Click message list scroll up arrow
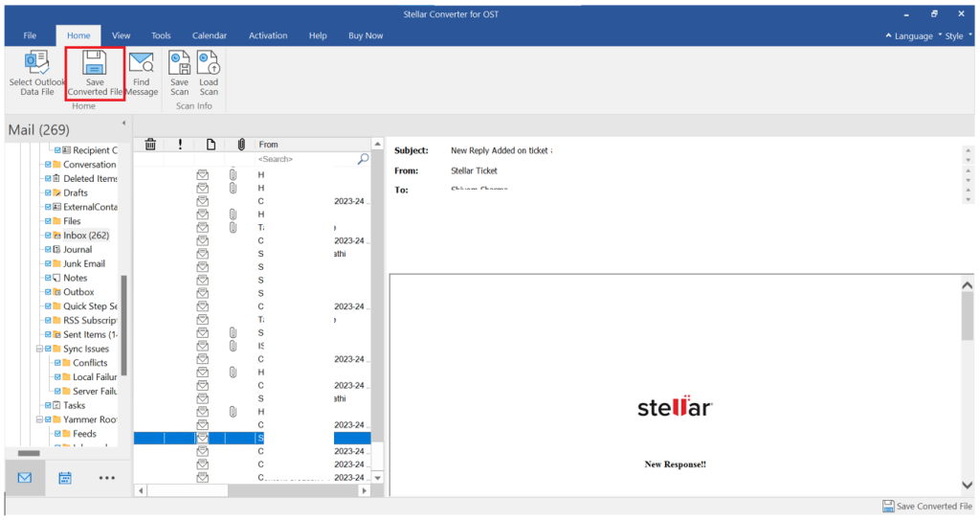 (377, 145)
